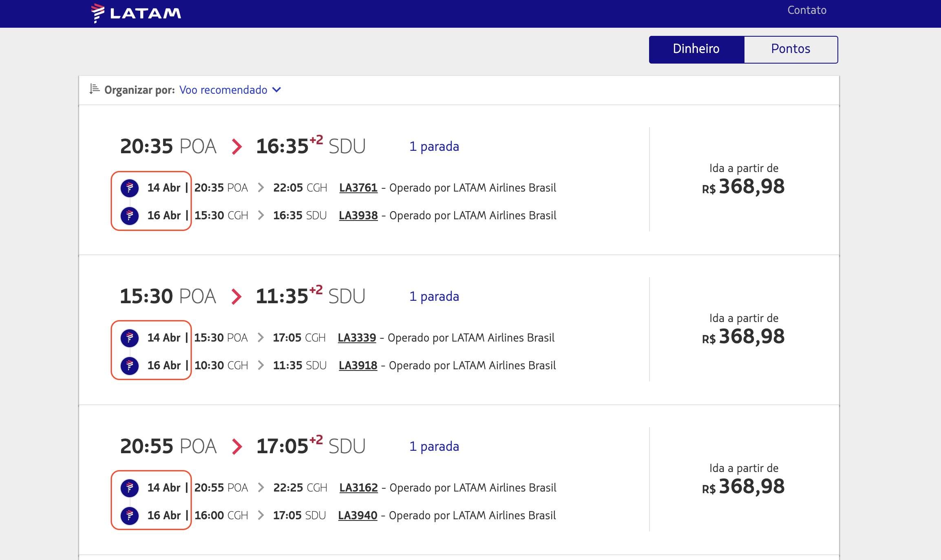The image size is (941, 560).
Task: Click 22:25 CGH arrival in LA3162 row
Action: pos(300,488)
